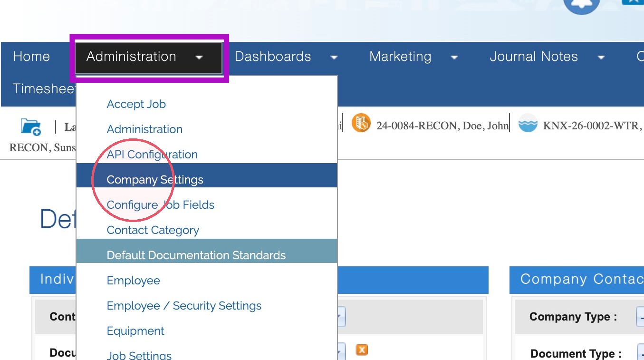Open recent job 24-0084-RECON, Doe, John
This screenshot has height=360, width=644.
[442, 126]
